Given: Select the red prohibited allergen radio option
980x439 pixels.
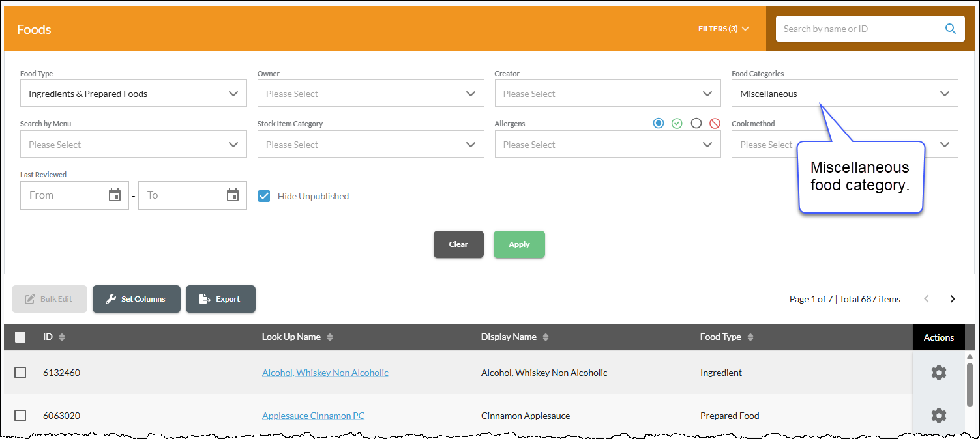Looking at the screenshot, I should pos(715,123).
